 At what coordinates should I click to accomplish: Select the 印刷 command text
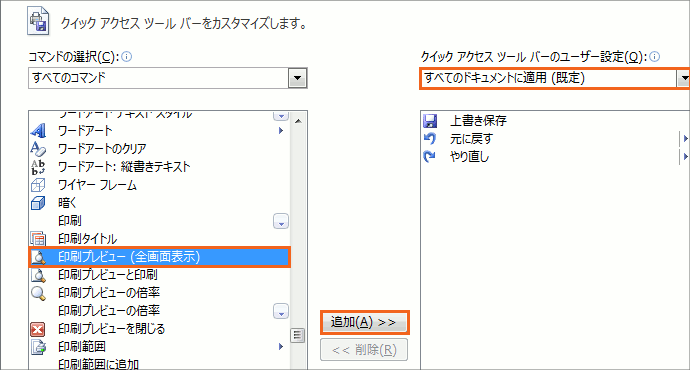point(70,221)
